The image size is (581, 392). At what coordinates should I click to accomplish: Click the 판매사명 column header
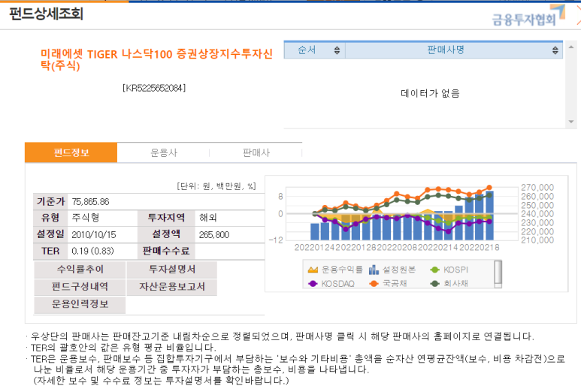(x=454, y=50)
